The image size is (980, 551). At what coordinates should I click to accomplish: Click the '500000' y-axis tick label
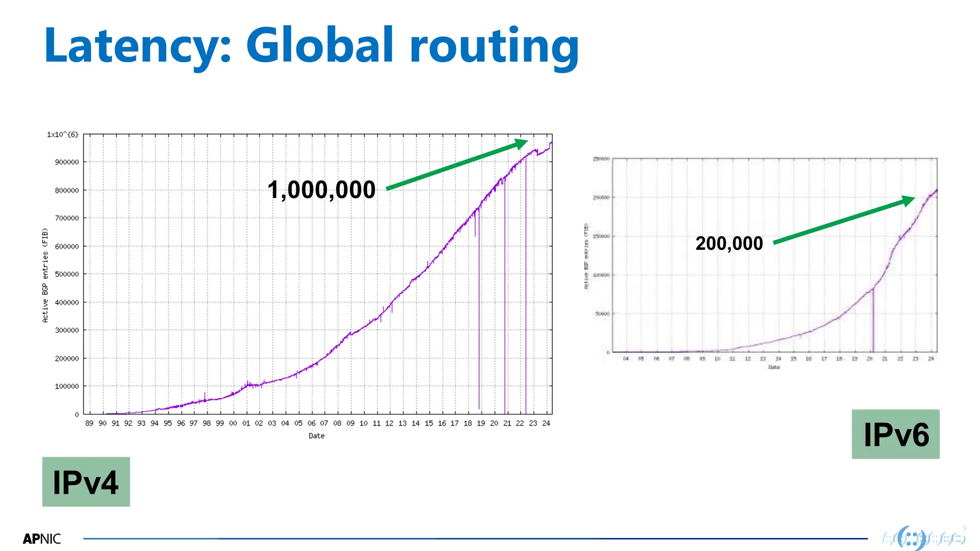pyautogui.click(x=67, y=274)
